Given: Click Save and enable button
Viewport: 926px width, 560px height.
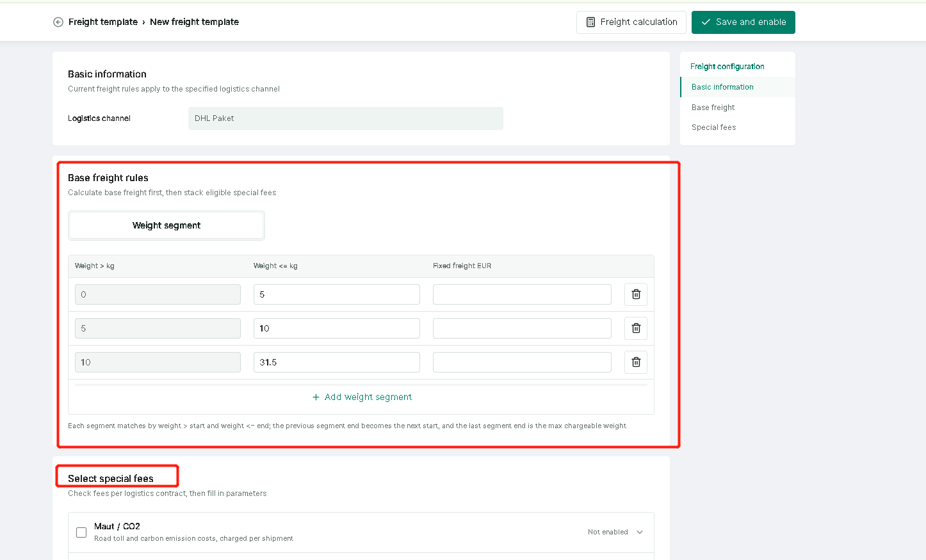Looking at the screenshot, I should tap(743, 22).
